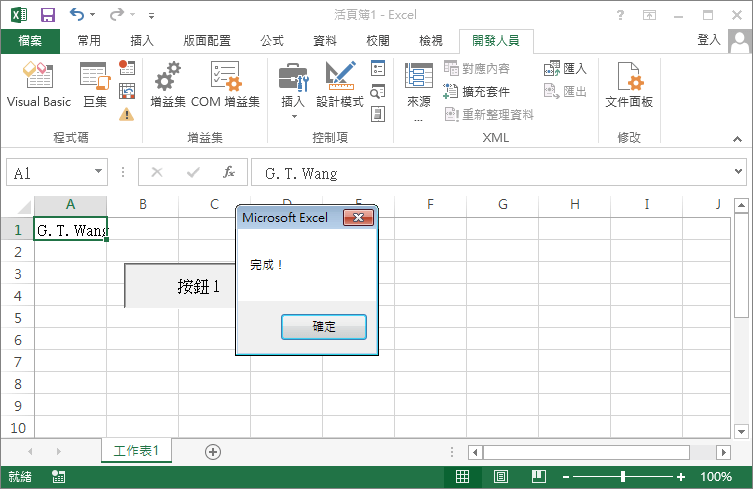
Task: Switch to the 公式 tab
Action: point(272,41)
